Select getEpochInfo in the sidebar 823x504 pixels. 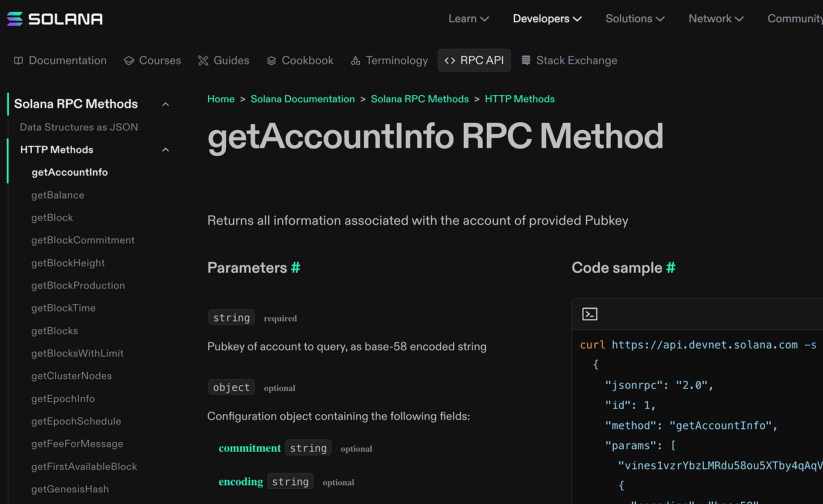(x=63, y=399)
